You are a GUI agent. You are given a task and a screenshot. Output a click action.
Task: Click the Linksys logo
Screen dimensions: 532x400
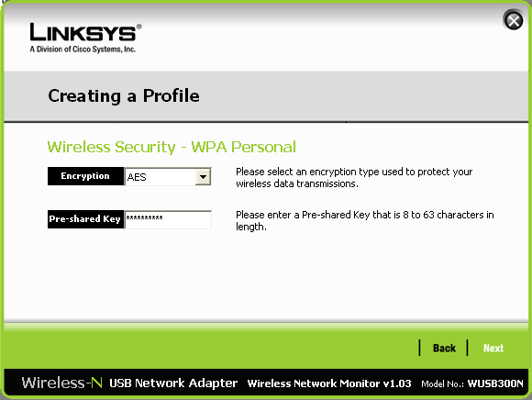click(85, 32)
